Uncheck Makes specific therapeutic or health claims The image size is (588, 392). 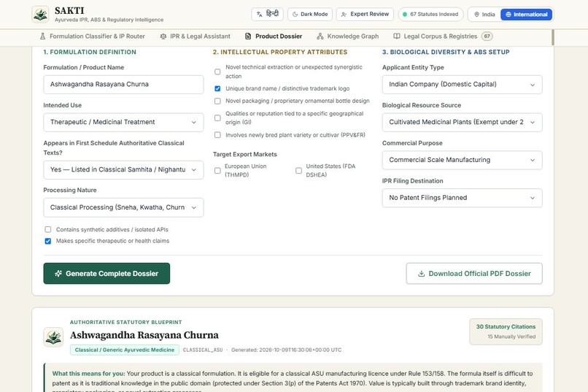[x=48, y=241]
